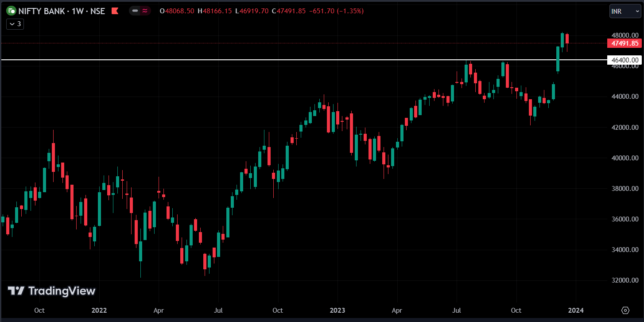Click the change value −651.70 (−1.35%)

(x=336, y=11)
